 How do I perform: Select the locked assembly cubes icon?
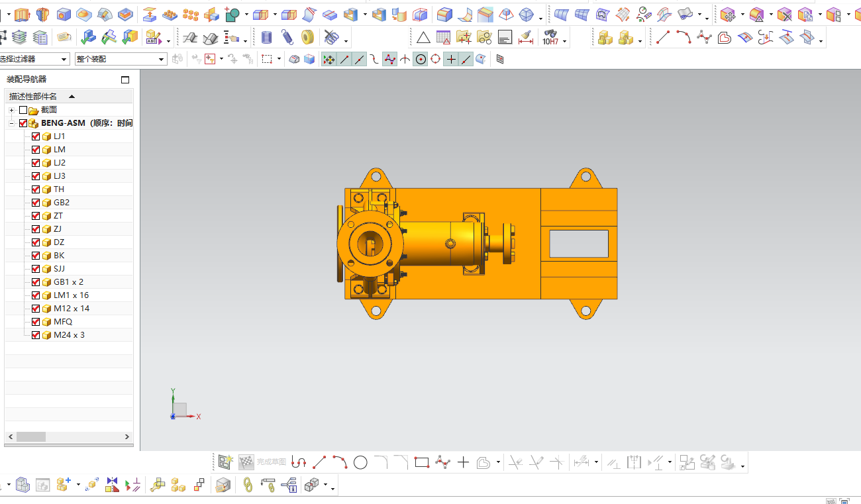pyautogui.click(x=605, y=38)
